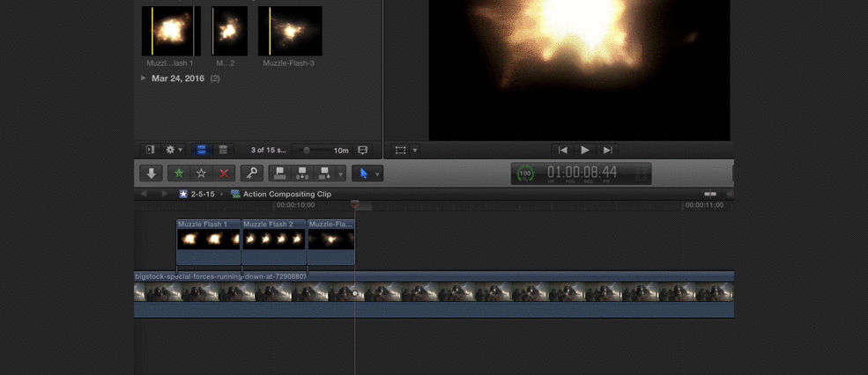The width and height of the screenshot is (868, 375).
Task: Open the edit options dropdown arrow
Action: pos(341,173)
